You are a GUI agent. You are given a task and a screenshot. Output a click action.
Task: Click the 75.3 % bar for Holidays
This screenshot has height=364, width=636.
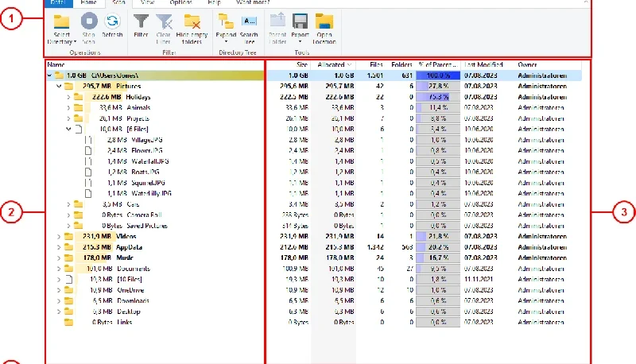point(438,97)
